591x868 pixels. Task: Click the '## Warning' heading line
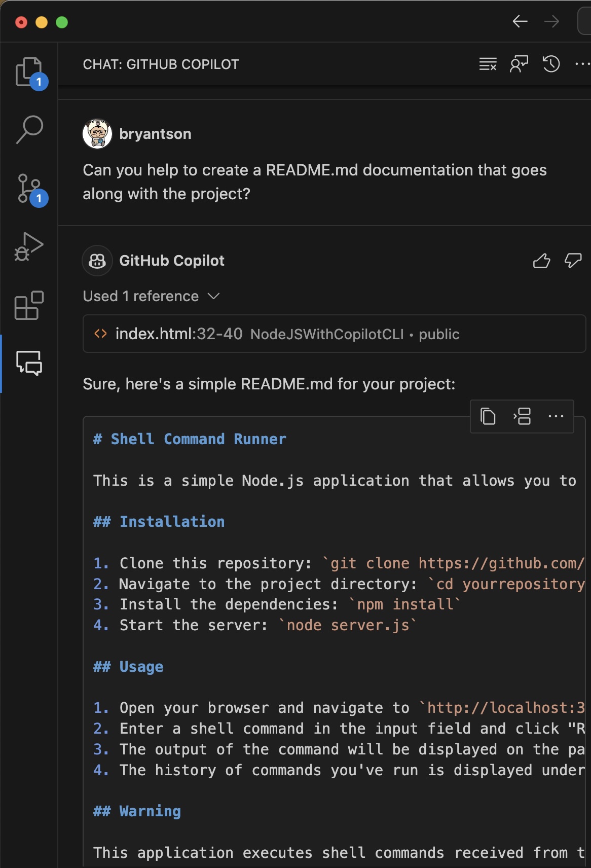(137, 811)
